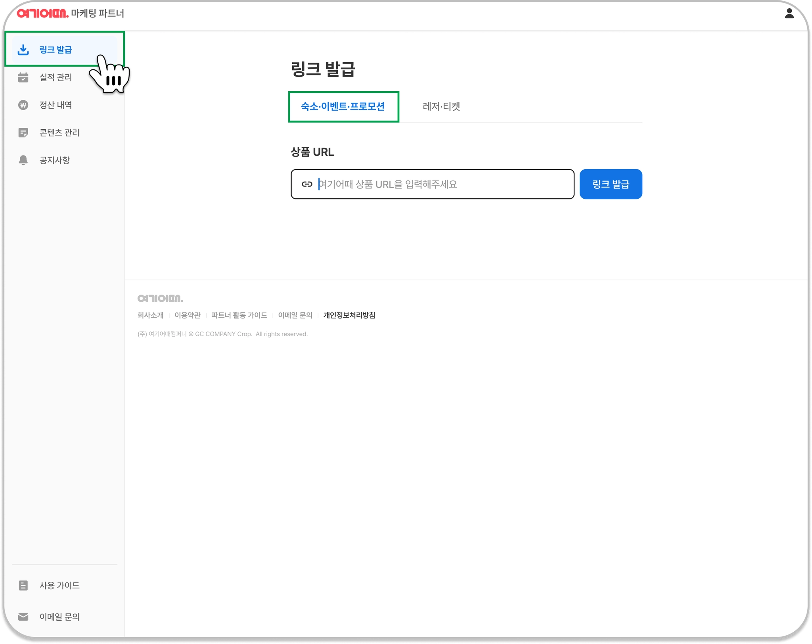Click the 공지사항 bell icon
812x644 pixels.
tap(23, 160)
